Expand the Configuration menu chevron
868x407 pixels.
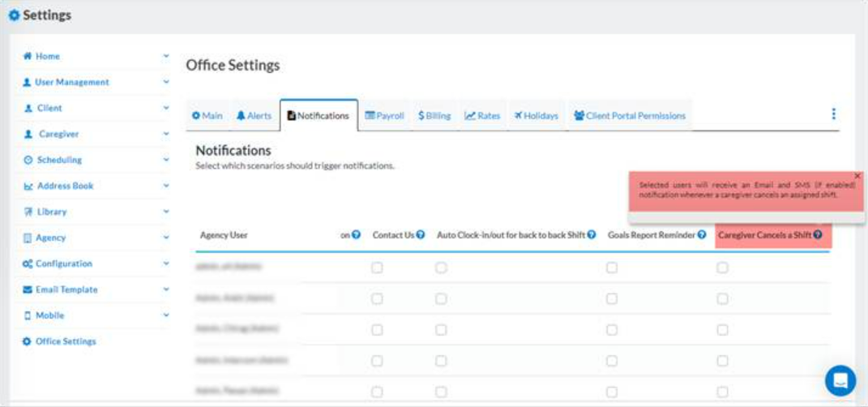[x=166, y=263]
